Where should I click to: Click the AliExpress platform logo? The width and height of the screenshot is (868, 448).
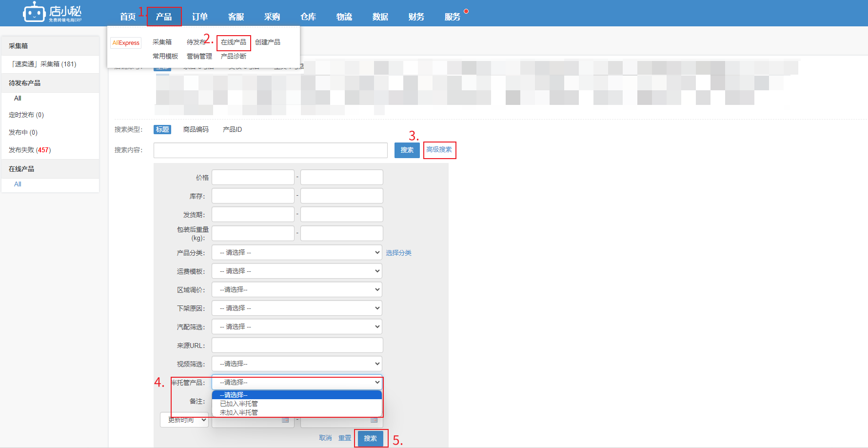pos(126,43)
